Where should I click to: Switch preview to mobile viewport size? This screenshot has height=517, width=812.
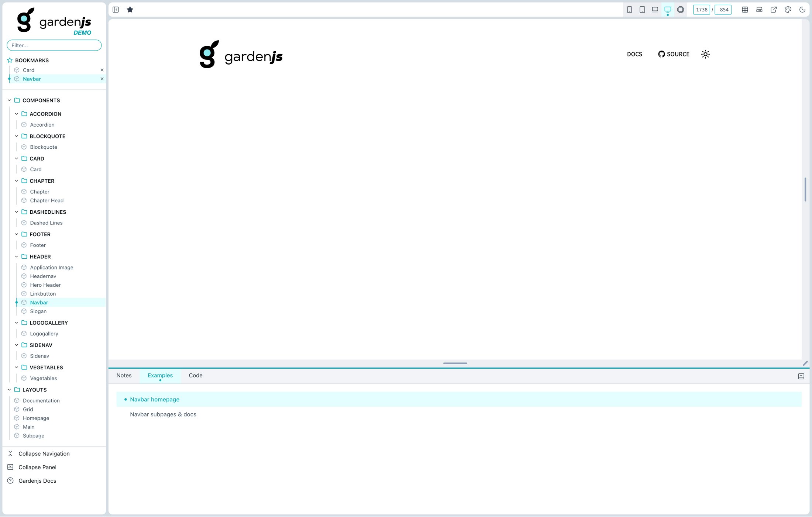(629, 10)
